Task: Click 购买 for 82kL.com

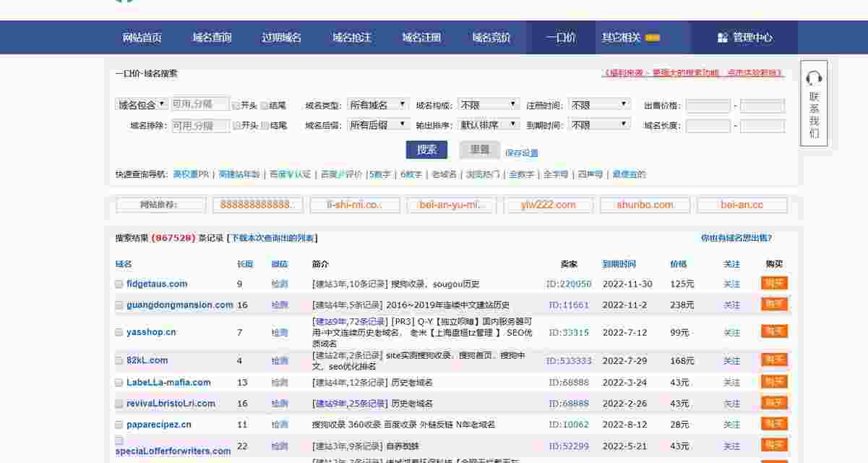Action: 774,360
